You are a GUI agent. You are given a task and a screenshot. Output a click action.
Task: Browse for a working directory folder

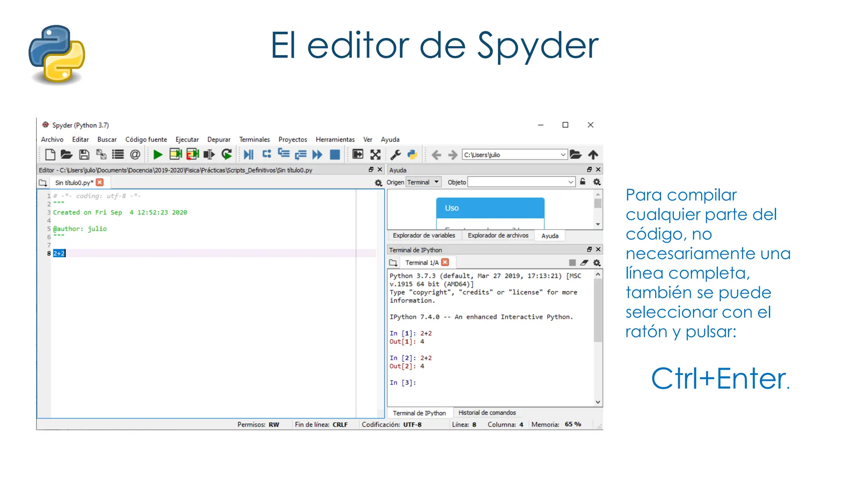pyautogui.click(x=575, y=154)
